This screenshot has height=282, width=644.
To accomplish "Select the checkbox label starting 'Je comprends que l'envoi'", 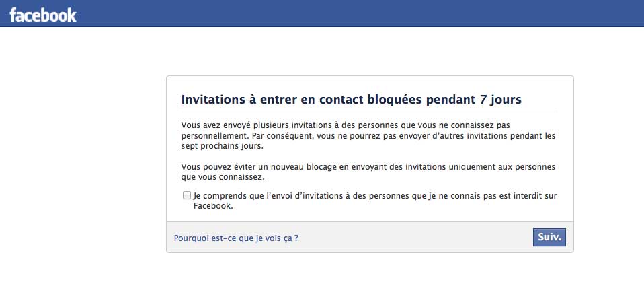I will pyautogui.click(x=375, y=201).
